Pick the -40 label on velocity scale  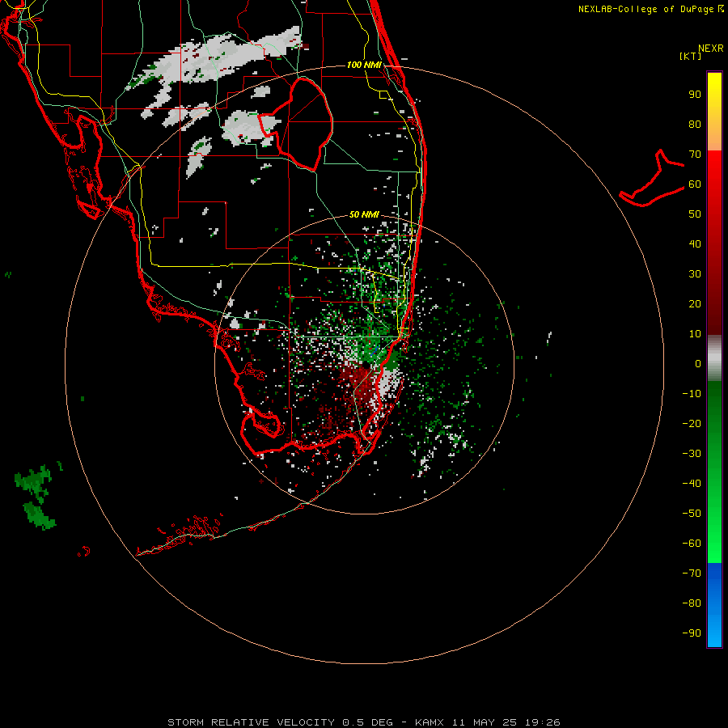tap(692, 484)
